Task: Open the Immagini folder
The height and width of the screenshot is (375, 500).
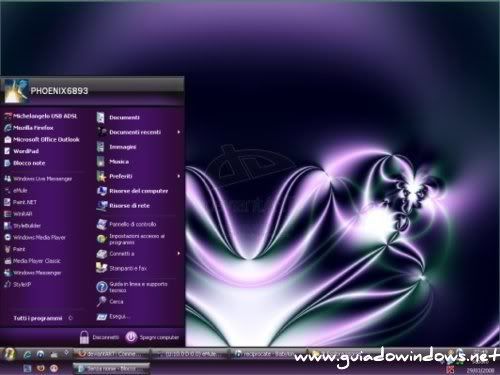Action: tap(117, 147)
